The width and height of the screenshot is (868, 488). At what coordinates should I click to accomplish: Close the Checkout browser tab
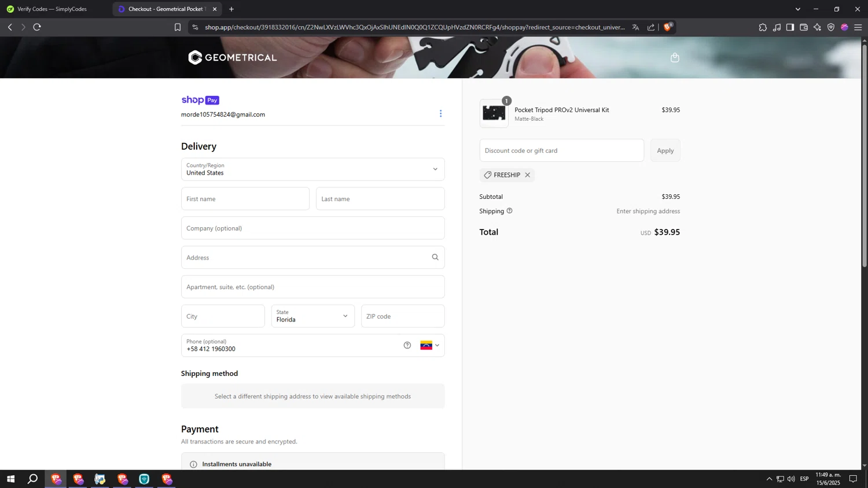(215, 9)
